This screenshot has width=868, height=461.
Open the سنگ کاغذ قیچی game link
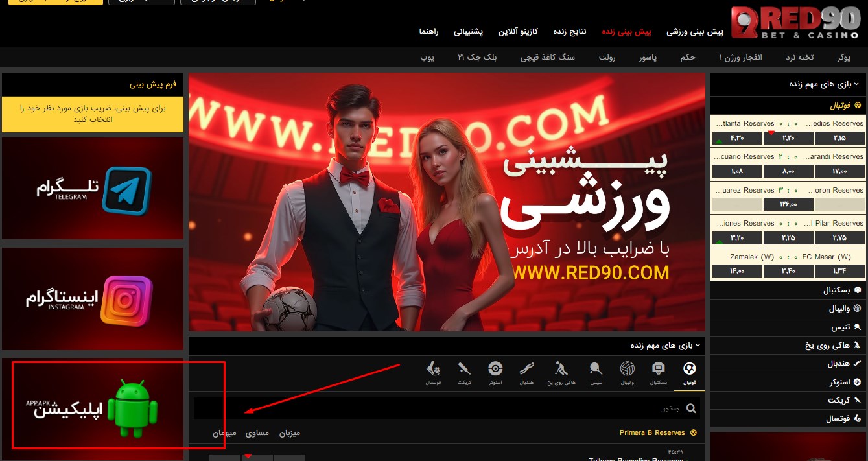tap(548, 58)
